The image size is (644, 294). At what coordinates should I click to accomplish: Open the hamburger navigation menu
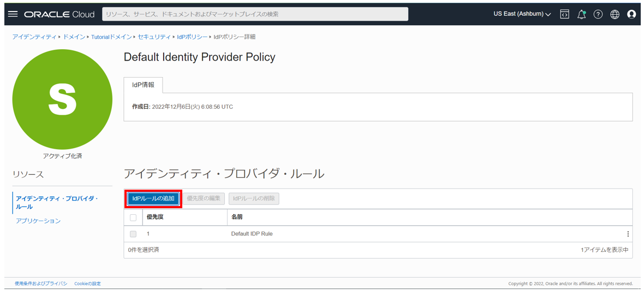13,14
